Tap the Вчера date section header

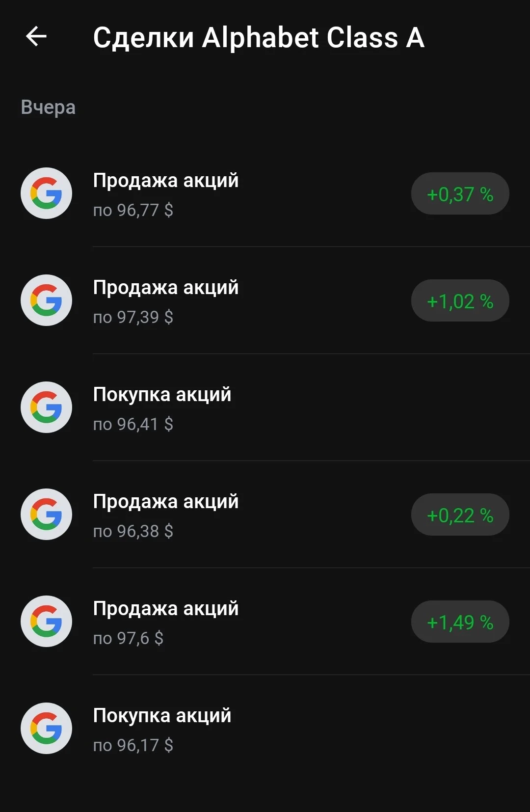click(x=48, y=107)
